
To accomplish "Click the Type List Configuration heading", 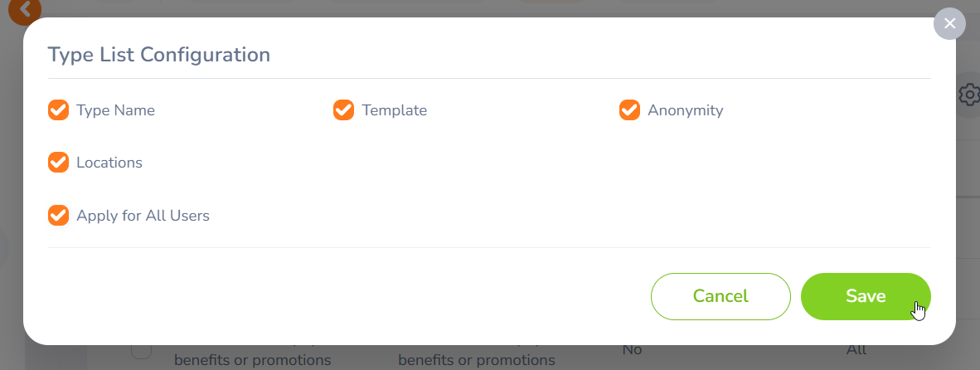I will click(159, 55).
